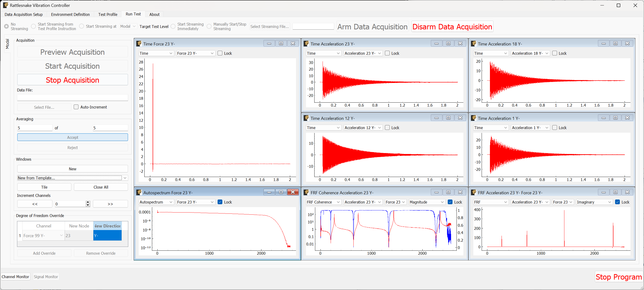Minimize the Time Acceleration 1 Y- subwindow
The width and height of the screenshot is (644, 290).
click(603, 118)
